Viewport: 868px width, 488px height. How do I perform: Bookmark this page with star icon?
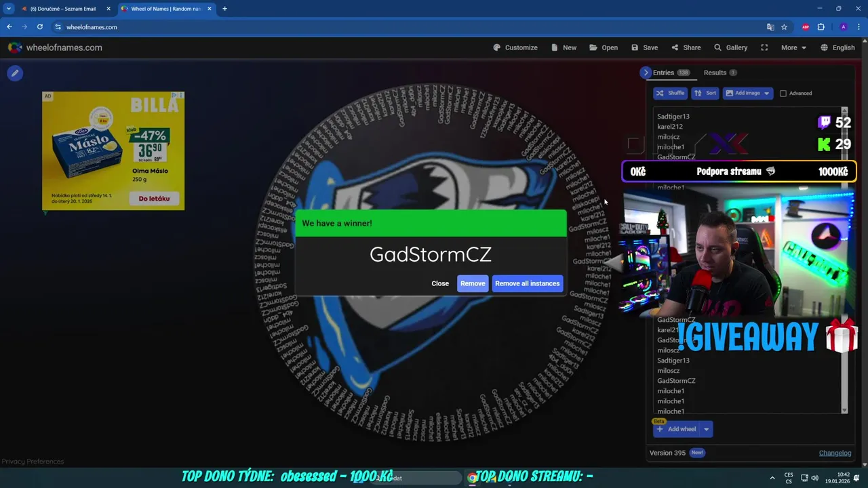(x=784, y=27)
